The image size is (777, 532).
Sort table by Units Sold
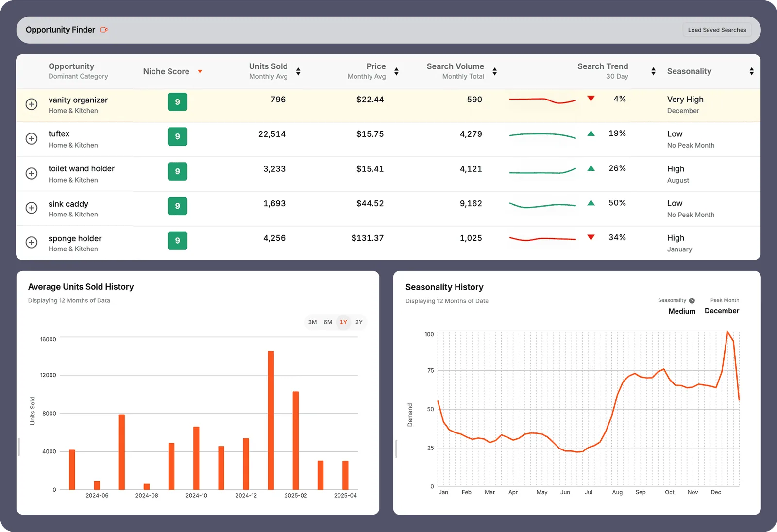pos(298,71)
